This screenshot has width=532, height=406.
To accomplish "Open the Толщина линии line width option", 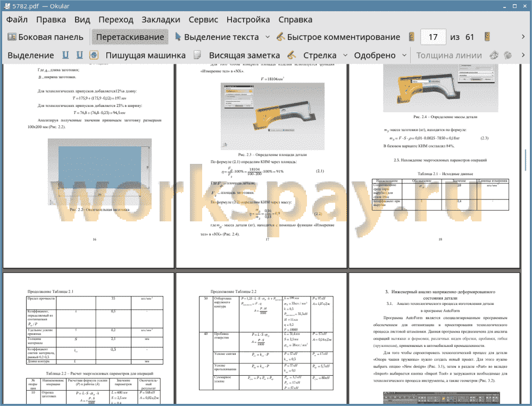I will click(x=449, y=55).
